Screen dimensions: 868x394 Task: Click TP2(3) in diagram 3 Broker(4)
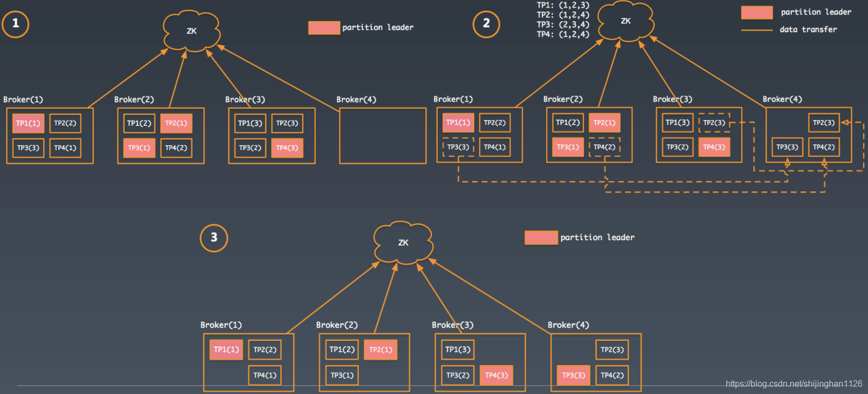pyautogui.click(x=613, y=350)
